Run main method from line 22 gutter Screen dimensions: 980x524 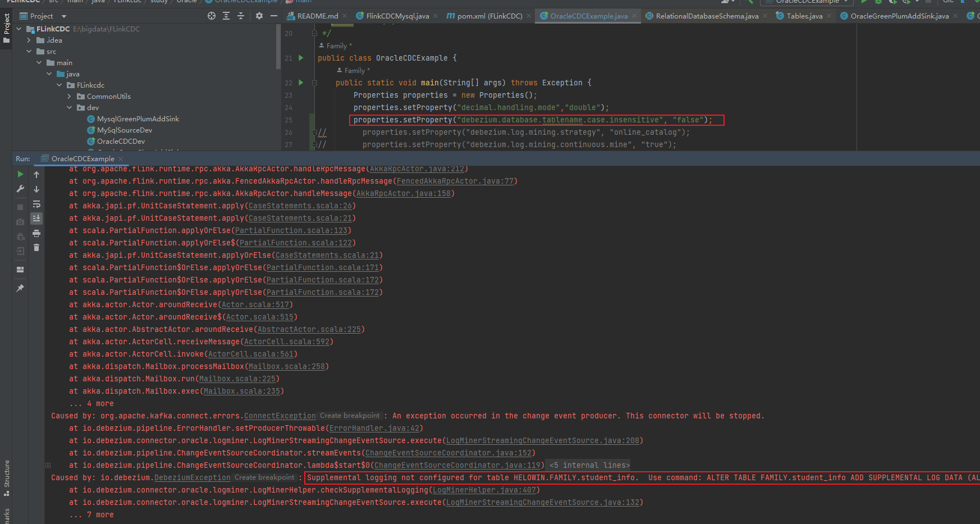[301, 83]
